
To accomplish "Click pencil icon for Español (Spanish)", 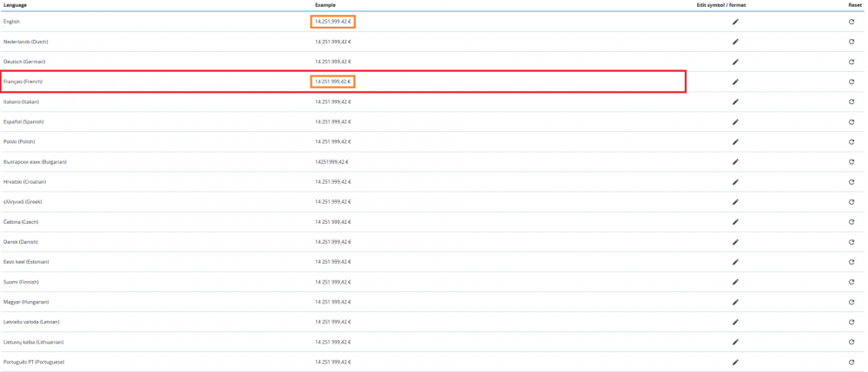I will (735, 121).
